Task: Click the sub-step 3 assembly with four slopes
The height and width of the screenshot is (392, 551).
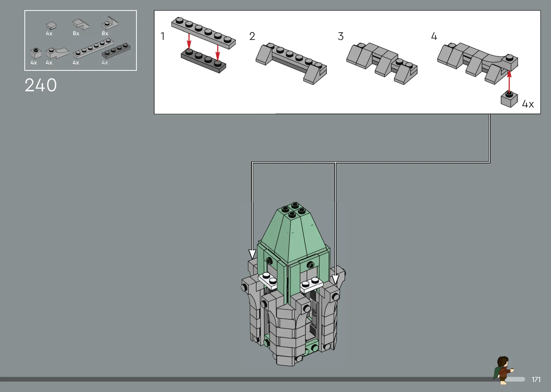Action: 382,64
